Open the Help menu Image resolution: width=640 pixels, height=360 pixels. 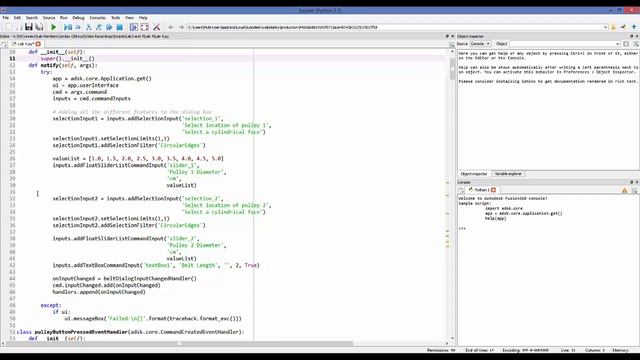click(x=143, y=18)
